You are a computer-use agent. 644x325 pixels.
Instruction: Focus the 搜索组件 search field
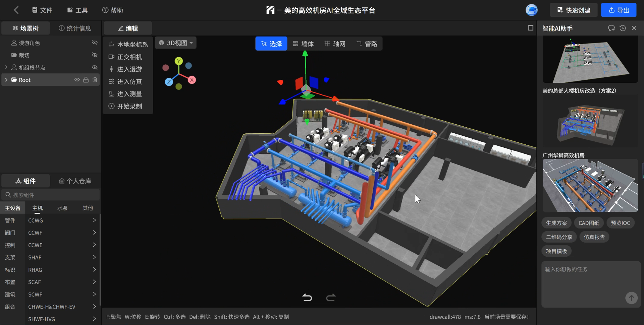pos(51,195)
